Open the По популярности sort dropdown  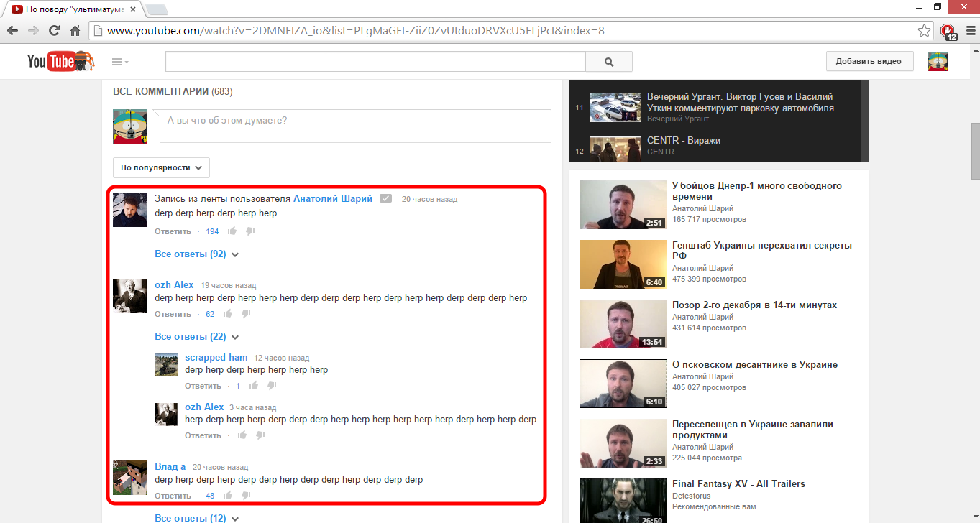161,167
